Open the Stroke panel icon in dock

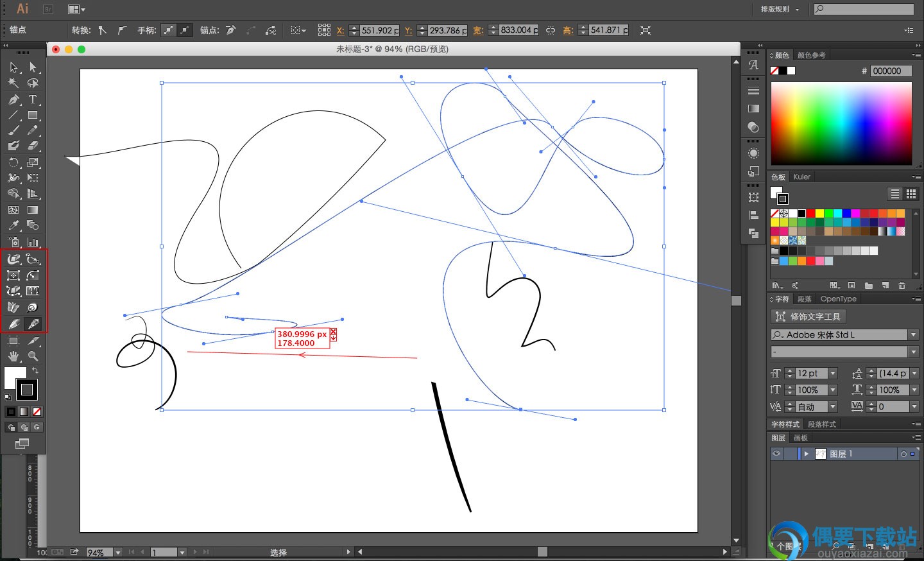pyautogui.click(x=753, y=90)
